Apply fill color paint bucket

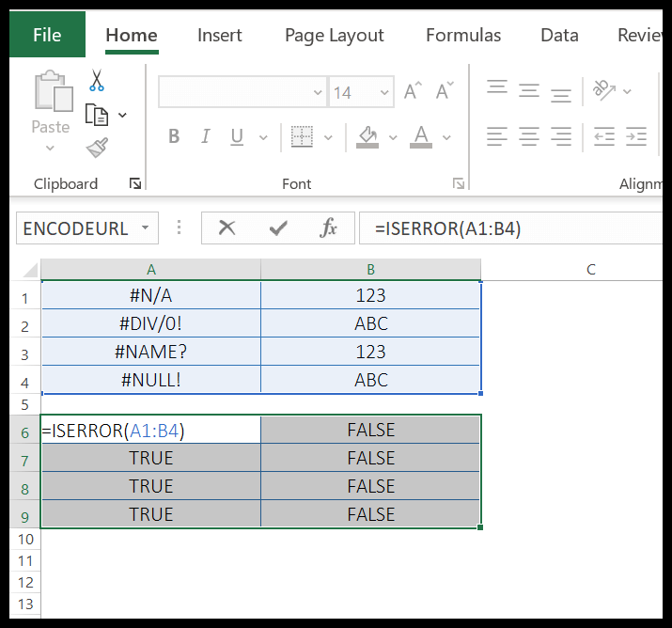tap(367, 136)
